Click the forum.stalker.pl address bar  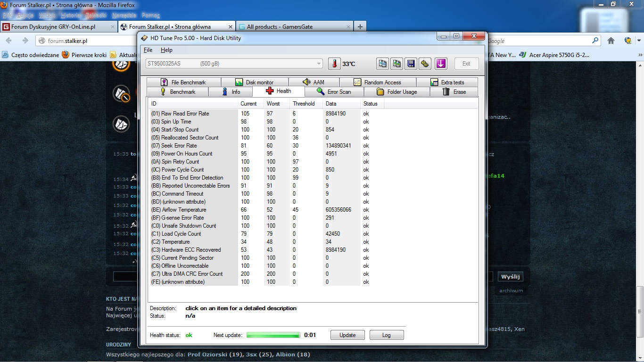(x=87, y=41)
